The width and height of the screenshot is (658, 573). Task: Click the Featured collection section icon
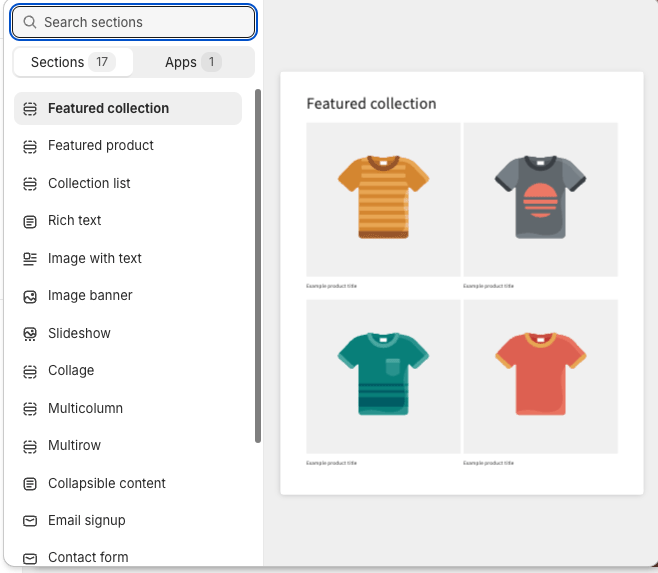(30, 109)
